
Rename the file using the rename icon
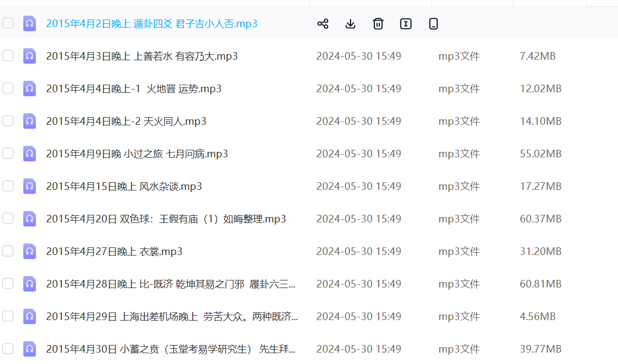(405, 24)
